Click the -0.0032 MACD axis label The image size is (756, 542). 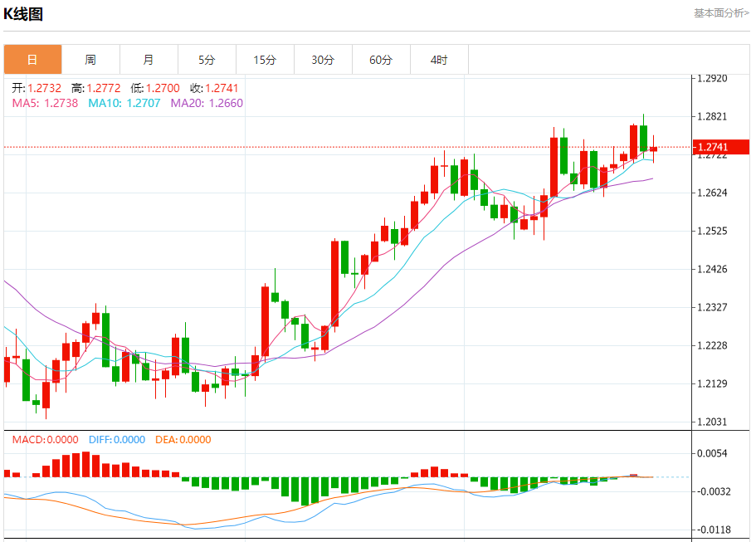click(712, 491)
